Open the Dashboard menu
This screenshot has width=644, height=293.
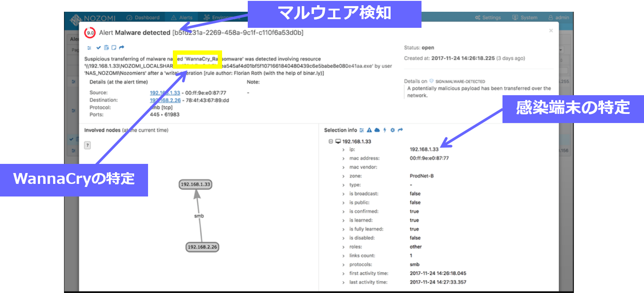point(143,18)
